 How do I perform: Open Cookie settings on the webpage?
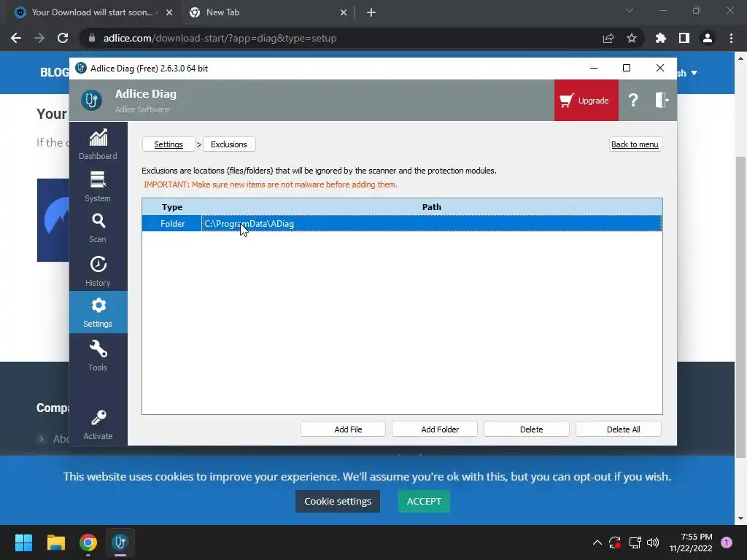point(338,502)
